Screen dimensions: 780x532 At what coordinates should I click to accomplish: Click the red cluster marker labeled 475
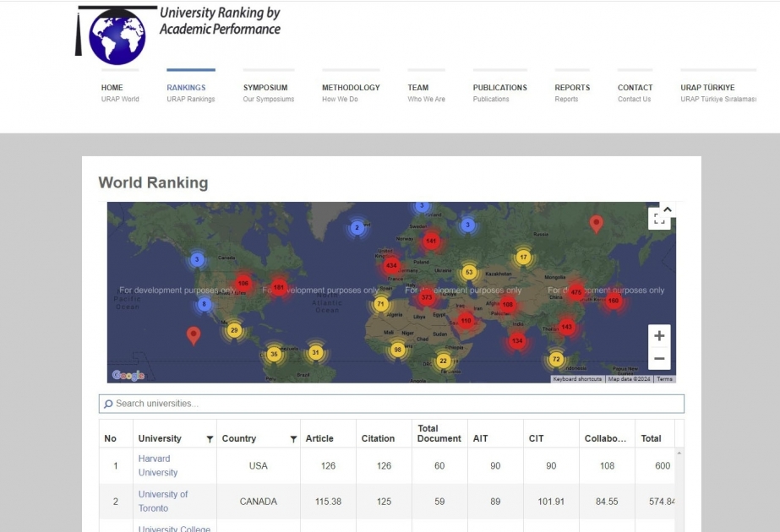point(576,292)
